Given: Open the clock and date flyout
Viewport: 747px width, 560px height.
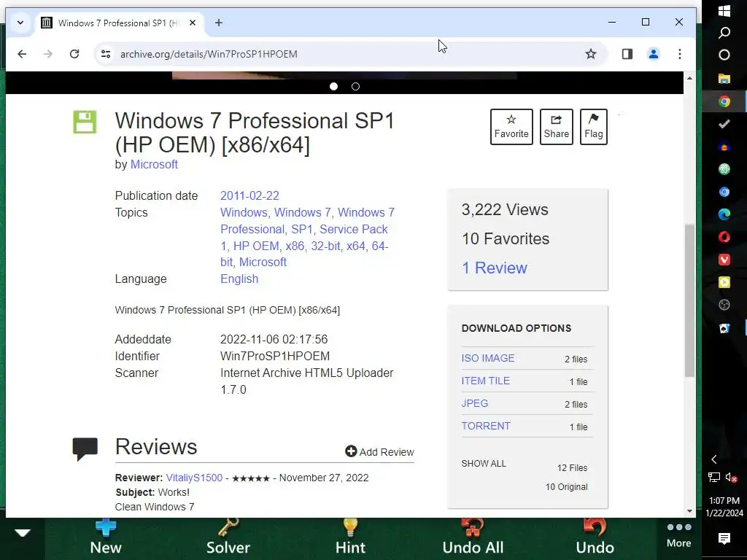Looking at the screenshot, I should point(724,507).
